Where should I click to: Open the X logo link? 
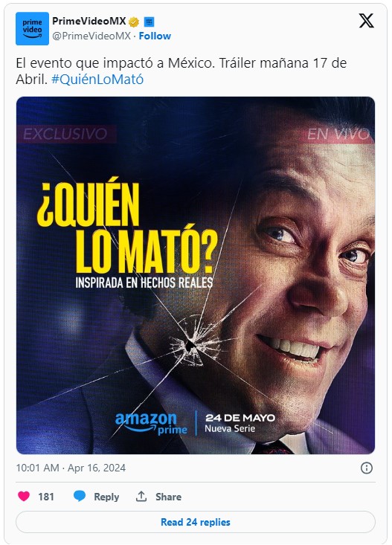[366, 21]
